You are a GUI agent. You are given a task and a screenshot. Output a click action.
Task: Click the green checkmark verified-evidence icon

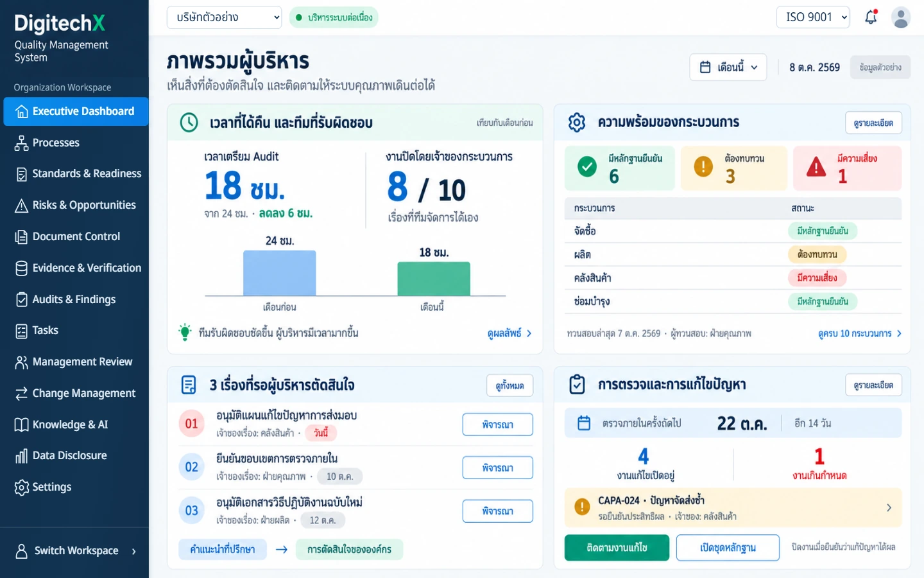(x=586, y=167)
